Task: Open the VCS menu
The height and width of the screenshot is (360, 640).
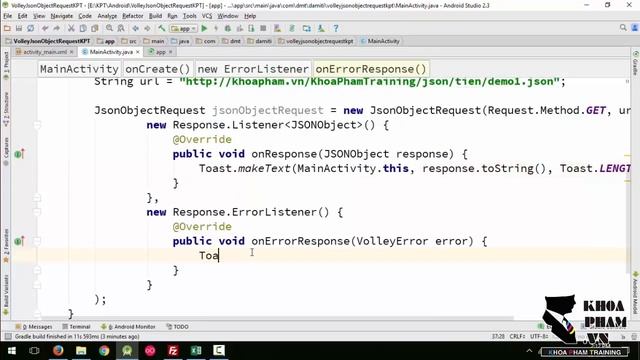Action: [x=207, y=16]
